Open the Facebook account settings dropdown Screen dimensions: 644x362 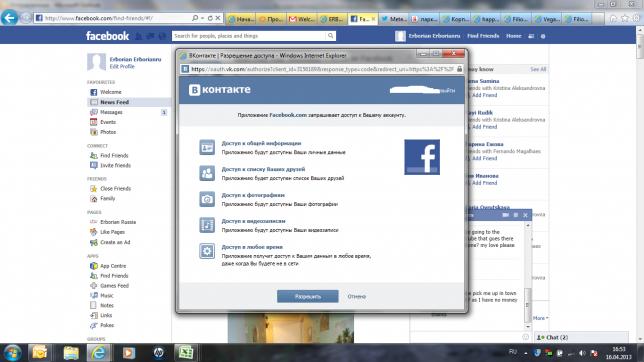coord(543,36)
